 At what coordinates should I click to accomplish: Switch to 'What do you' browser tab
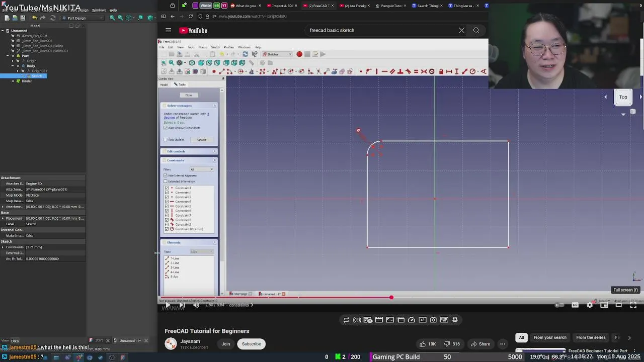[x=246, y=6]
